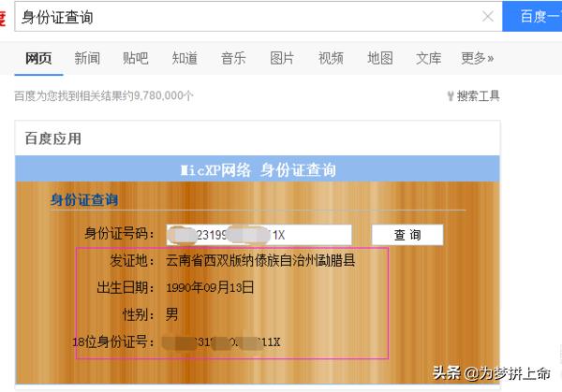The height and width of the screenshot is (392, 562).
Task: Click the blue 身份证查询 section heading
Action: click(x=84, y=199)
